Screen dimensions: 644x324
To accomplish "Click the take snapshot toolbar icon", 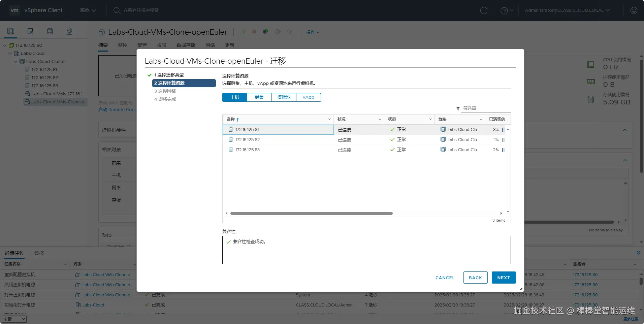I will click(x=289, y=32).
